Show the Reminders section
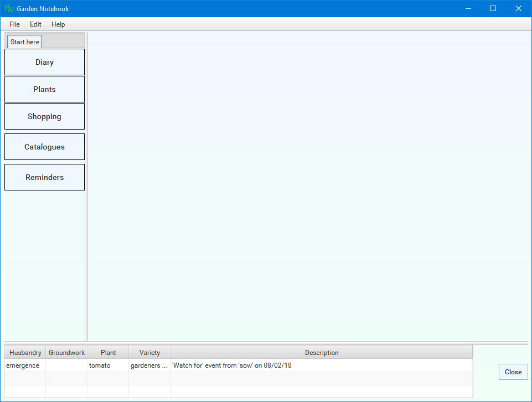 pyautogui.click(x=44, y=177)
